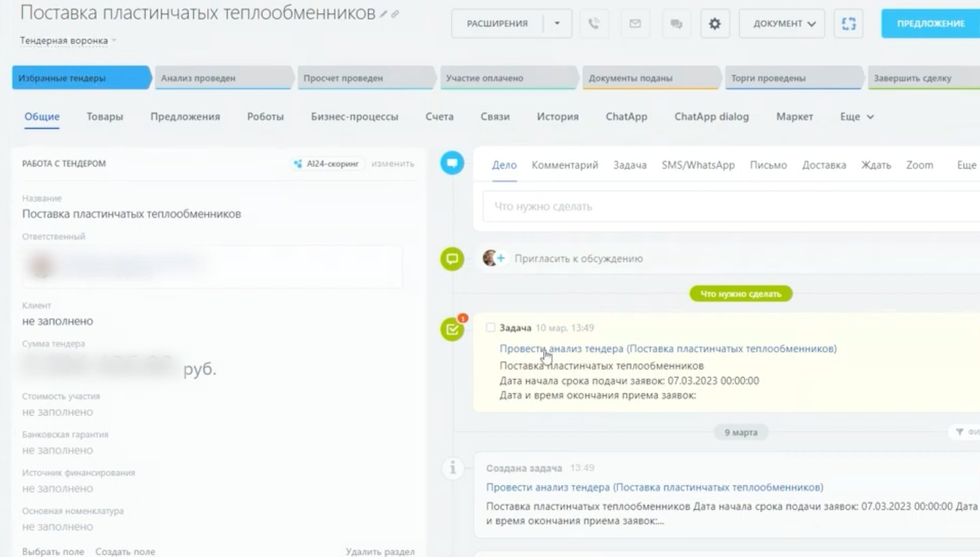Image resolution: width=980 pixels, height=557 pixels.
Task: Click Пригласить к обсуждению
Action: pos(578,259)
